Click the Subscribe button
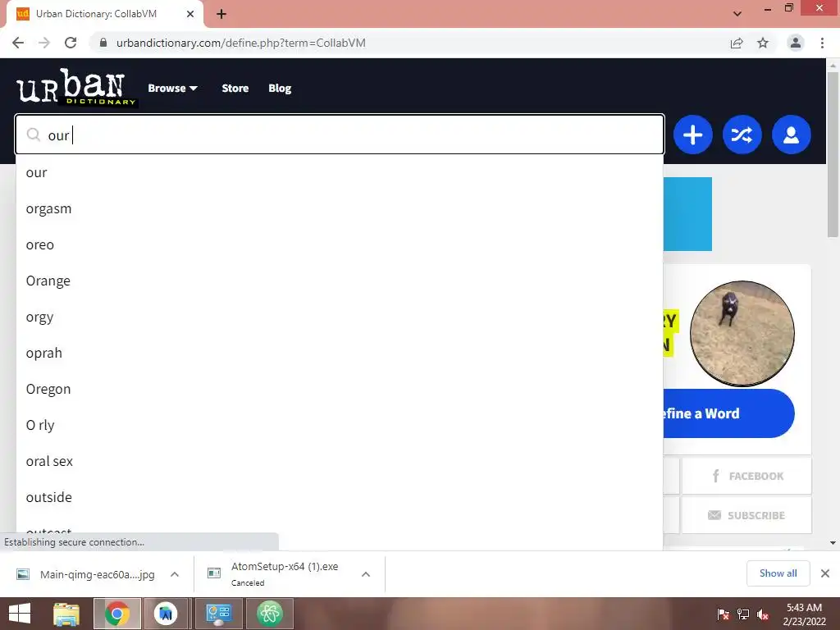840x630 pixels. pos(746,515)
